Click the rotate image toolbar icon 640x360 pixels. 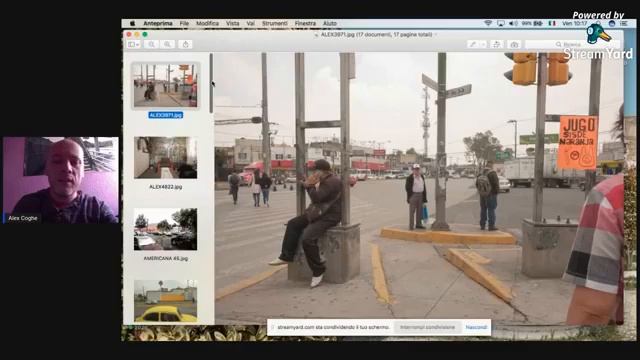(x=497, y=44)
